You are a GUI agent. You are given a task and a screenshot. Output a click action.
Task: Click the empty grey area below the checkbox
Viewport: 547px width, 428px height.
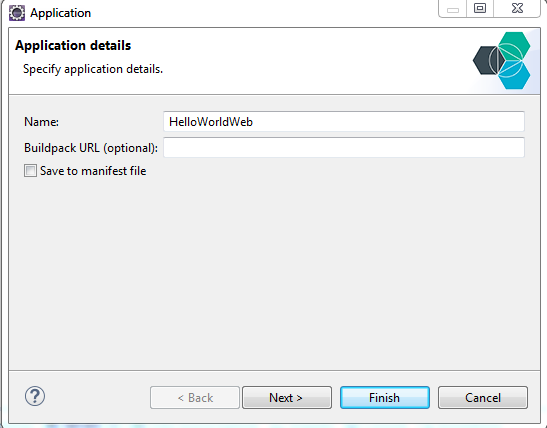click(x=274, y=272)
